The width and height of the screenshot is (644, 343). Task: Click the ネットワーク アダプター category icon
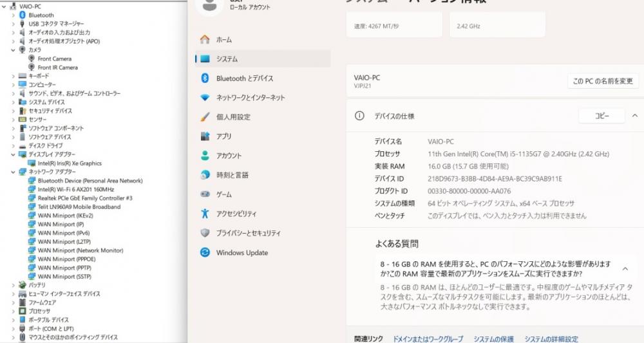click(23, 172)
